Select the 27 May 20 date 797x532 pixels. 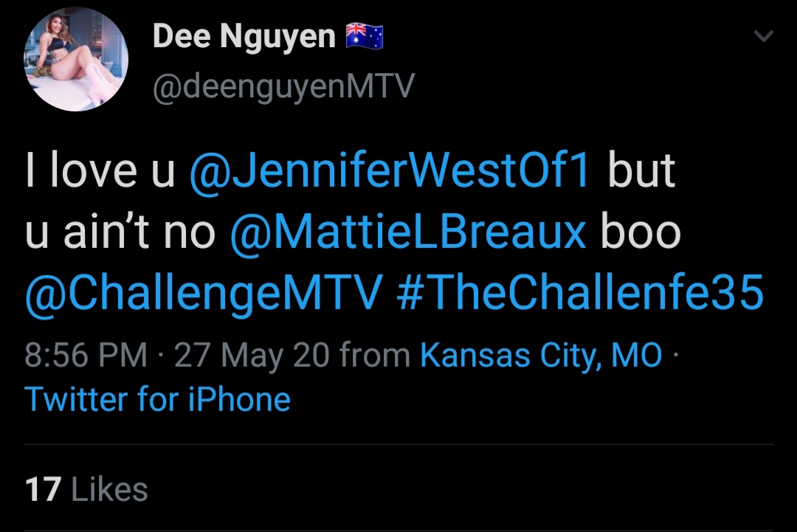click(x=252, y=355)
